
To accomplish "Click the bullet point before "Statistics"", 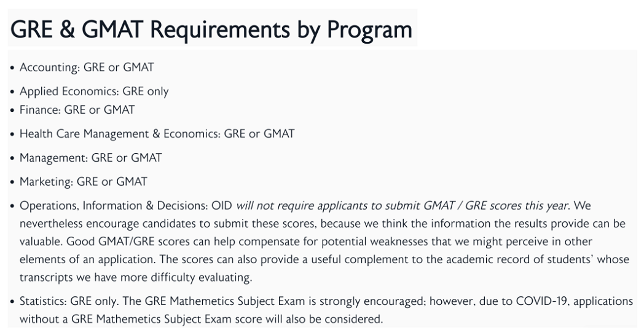I will [x=12, y=302].
